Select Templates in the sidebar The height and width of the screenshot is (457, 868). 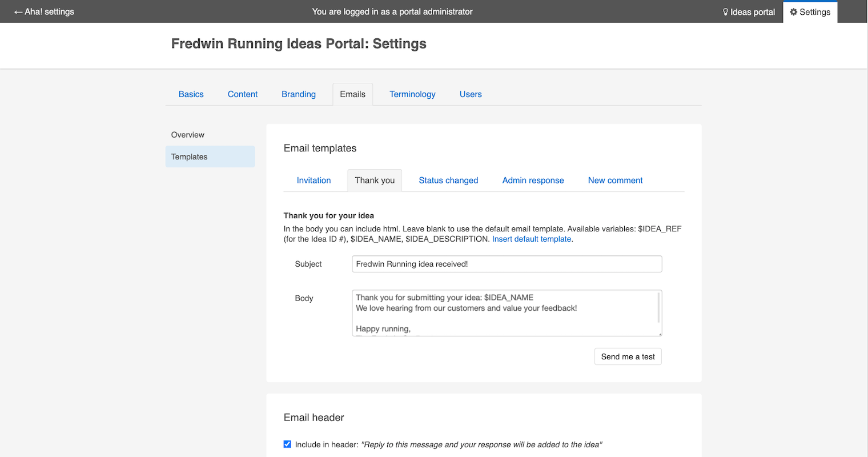189,157
